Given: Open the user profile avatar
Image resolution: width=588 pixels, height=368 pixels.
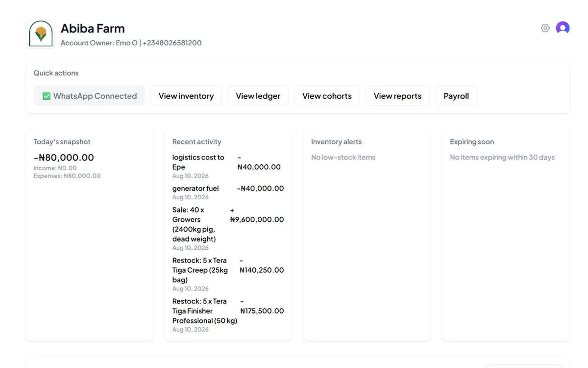Looking at the screenshot, I should [563, 28].
